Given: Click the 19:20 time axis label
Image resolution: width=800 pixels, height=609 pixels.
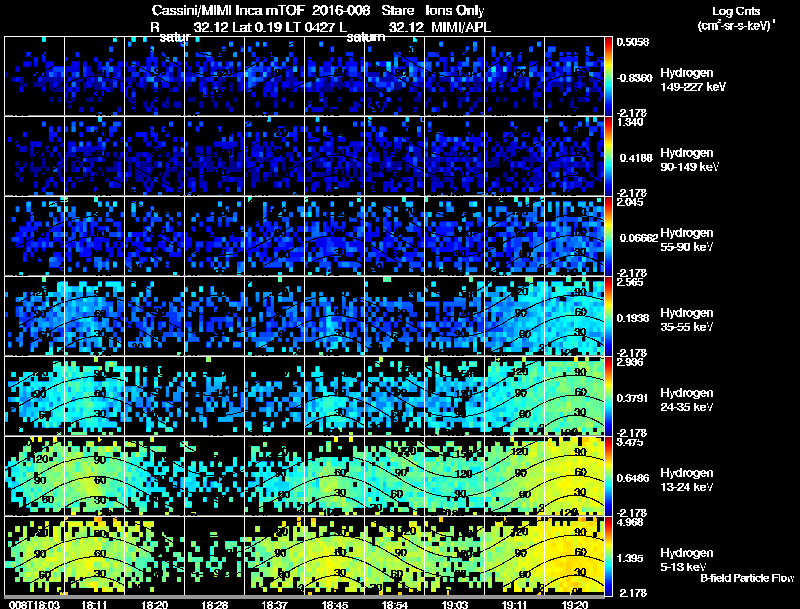Looking at the screenshot, I should [x=575, y=604].
